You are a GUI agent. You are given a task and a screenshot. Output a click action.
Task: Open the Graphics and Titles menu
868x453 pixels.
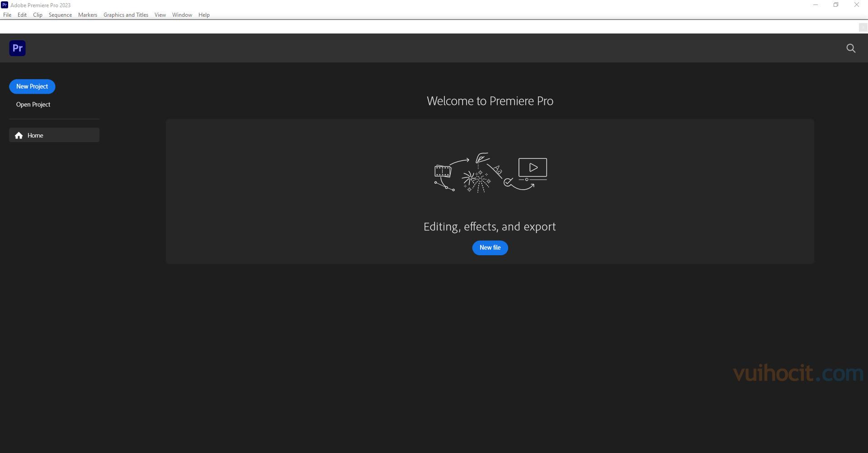tap(126, 15)
